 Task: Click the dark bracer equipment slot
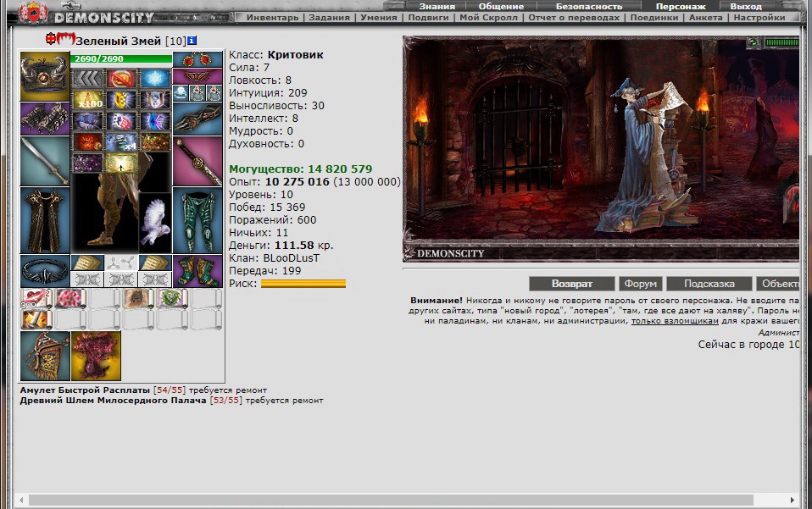(197, 119)
